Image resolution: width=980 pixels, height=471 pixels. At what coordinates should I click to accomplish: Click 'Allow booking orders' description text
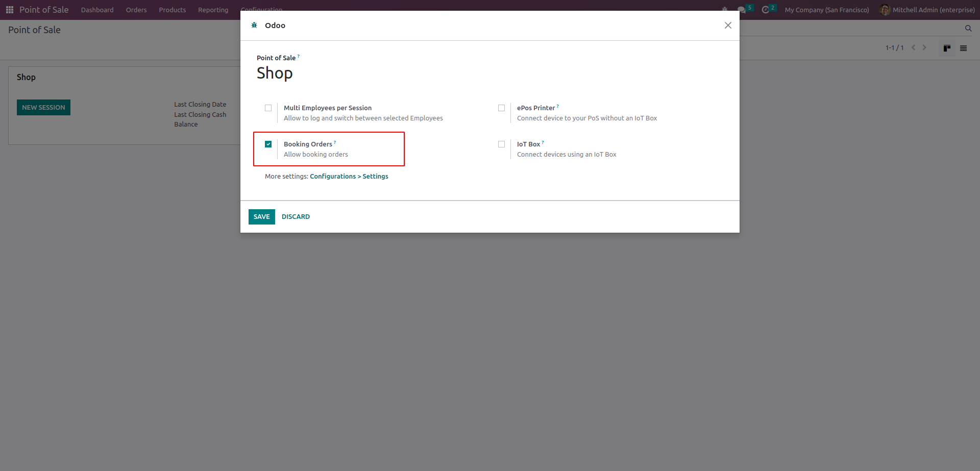316,155
